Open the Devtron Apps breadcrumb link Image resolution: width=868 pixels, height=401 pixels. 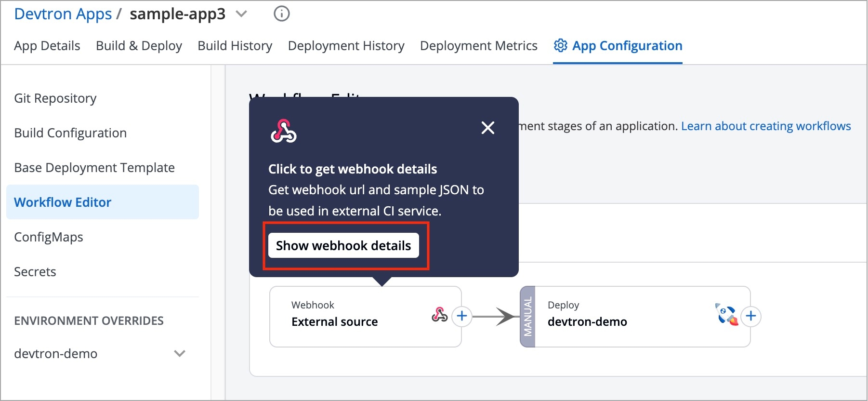(63, 14)
